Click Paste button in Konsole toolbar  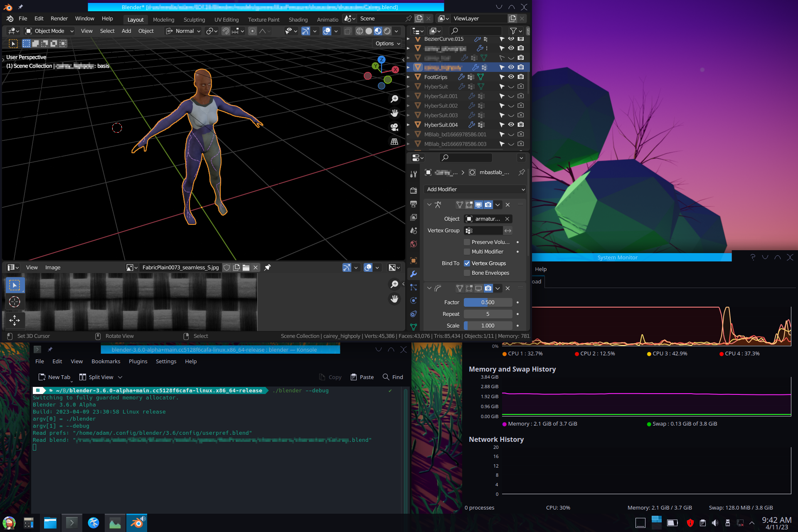tap(362, 377)
